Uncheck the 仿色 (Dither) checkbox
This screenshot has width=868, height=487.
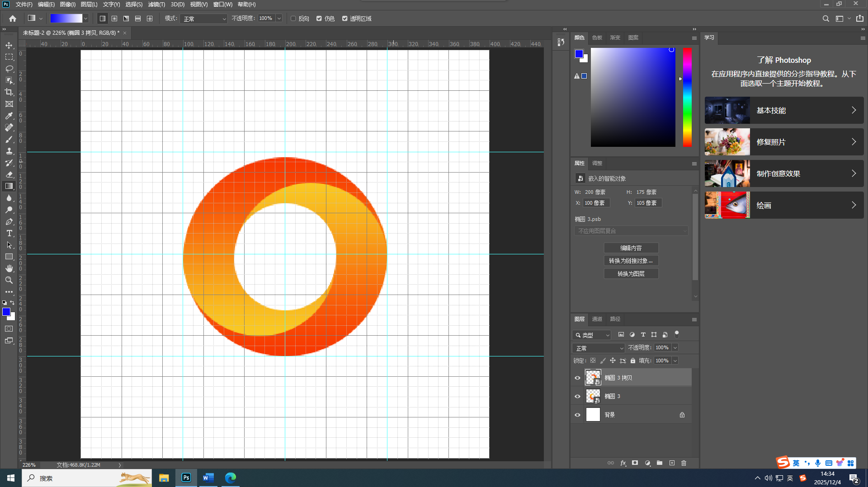tap(319, 19)
